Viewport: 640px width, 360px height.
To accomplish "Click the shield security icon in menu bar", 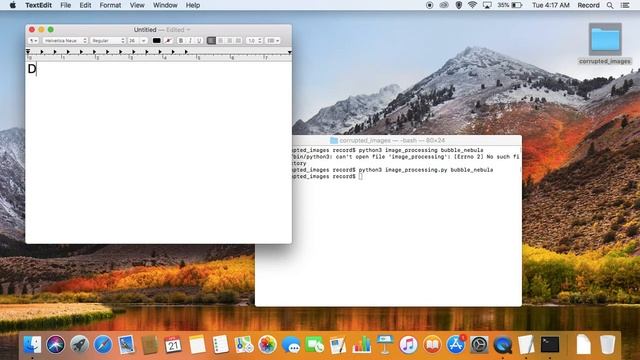I will coord(459,5).
